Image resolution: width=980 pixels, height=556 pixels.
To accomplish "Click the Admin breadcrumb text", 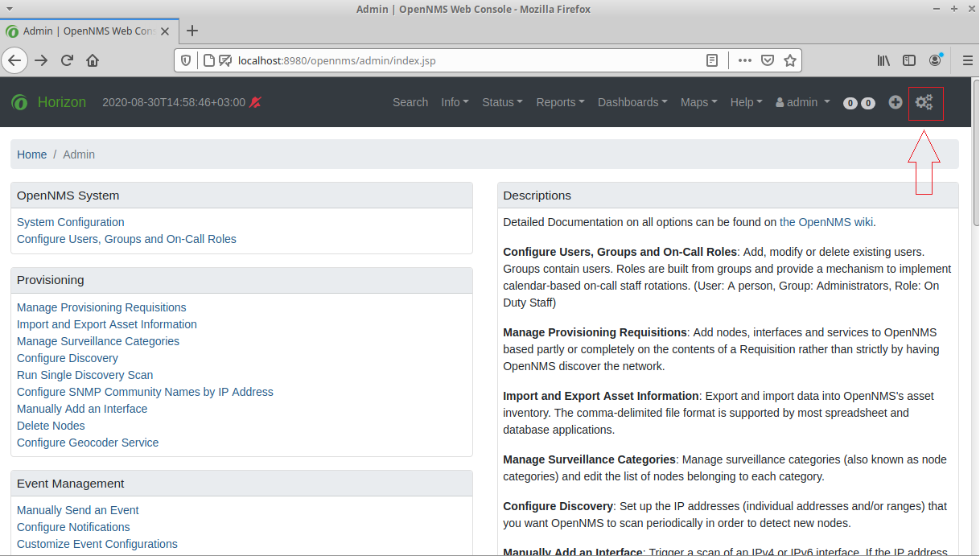I will pos(79,154).
